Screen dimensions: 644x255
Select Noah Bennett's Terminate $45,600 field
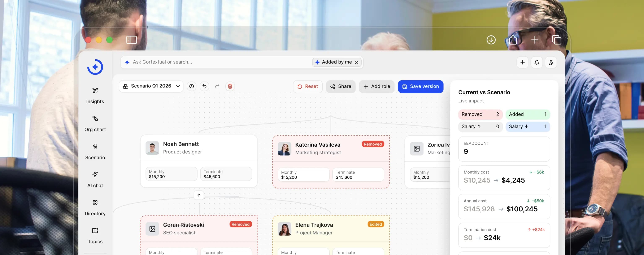tap(226, 174)
